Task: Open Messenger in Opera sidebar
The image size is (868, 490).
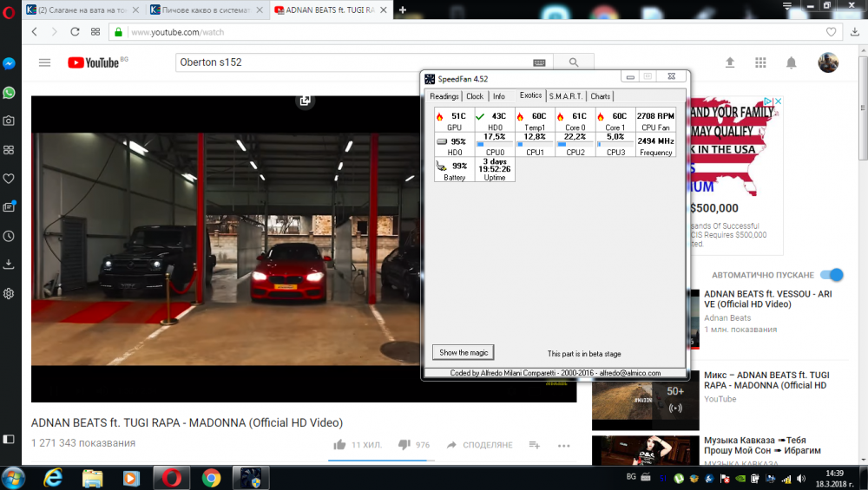Action: click(x=9, y=63)
